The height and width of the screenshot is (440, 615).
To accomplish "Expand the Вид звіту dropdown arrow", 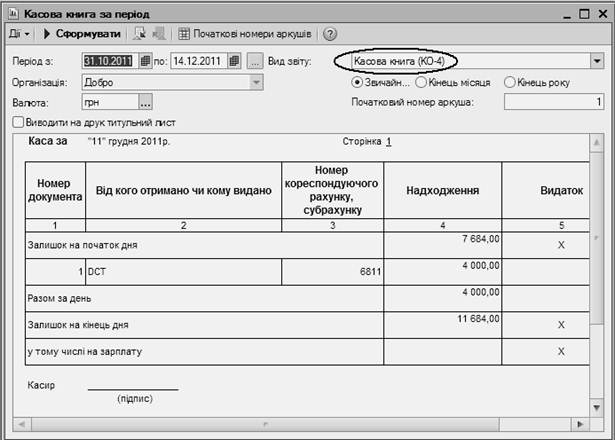I will 597,61.
